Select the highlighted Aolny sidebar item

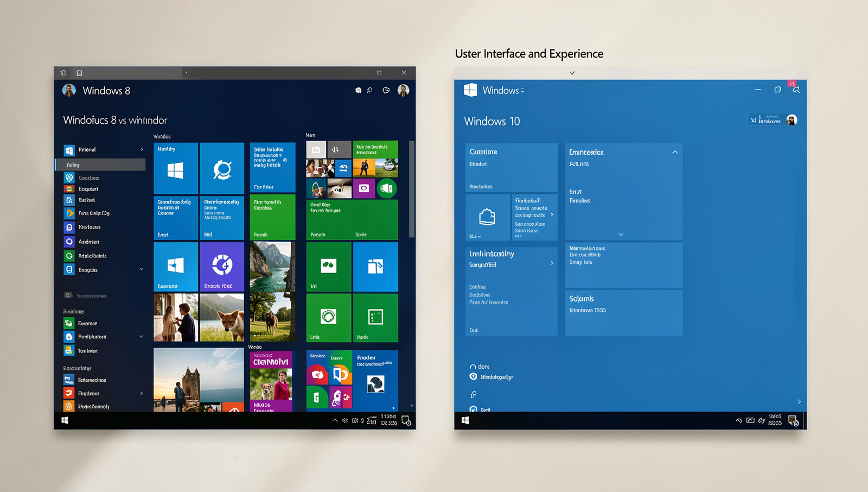click(x=100, y=165)
